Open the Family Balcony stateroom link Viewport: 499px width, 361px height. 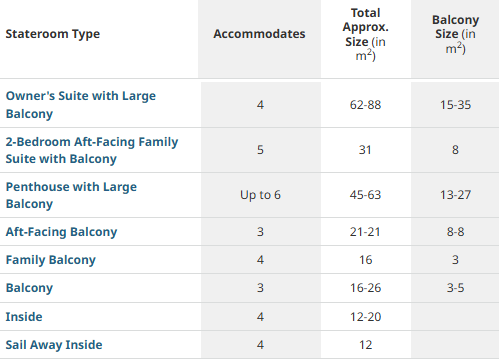tap(51, 260)
